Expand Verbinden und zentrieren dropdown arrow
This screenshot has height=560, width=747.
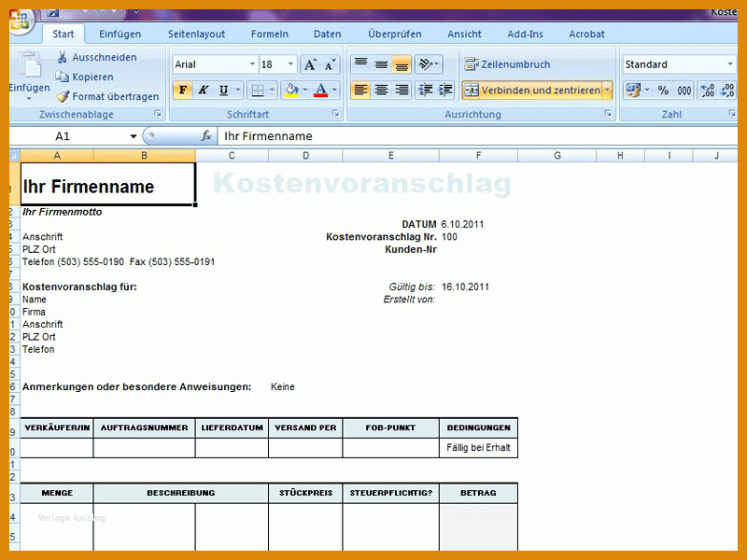click(x=608, y=90)
